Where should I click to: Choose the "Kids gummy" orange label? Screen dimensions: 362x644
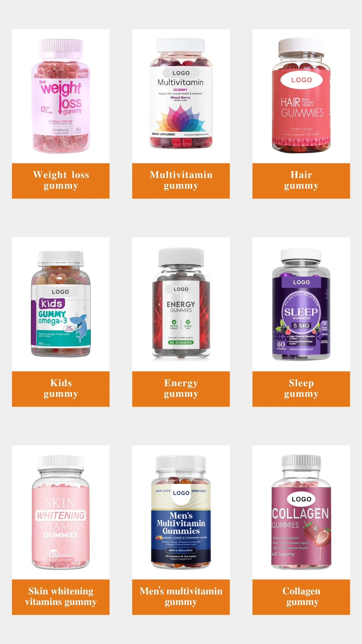[61, 389]
